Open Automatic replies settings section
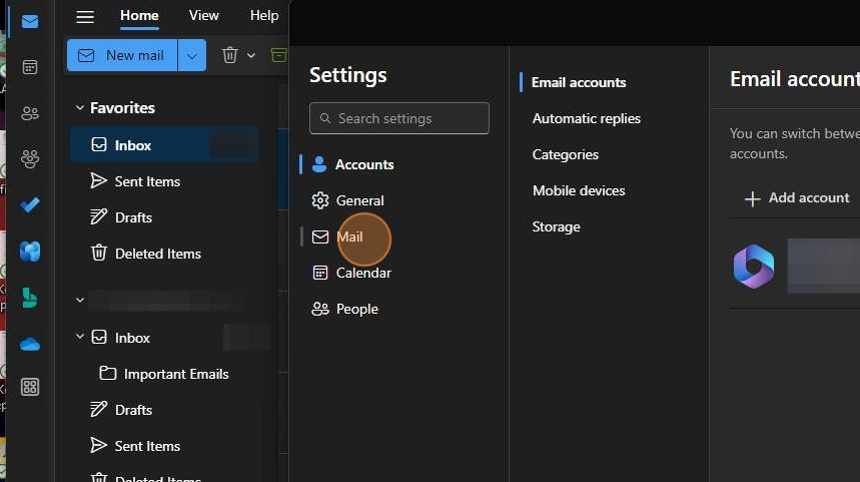Image resolution: width=860 pixels, height=482 pixels. click(x=586, y=118)
